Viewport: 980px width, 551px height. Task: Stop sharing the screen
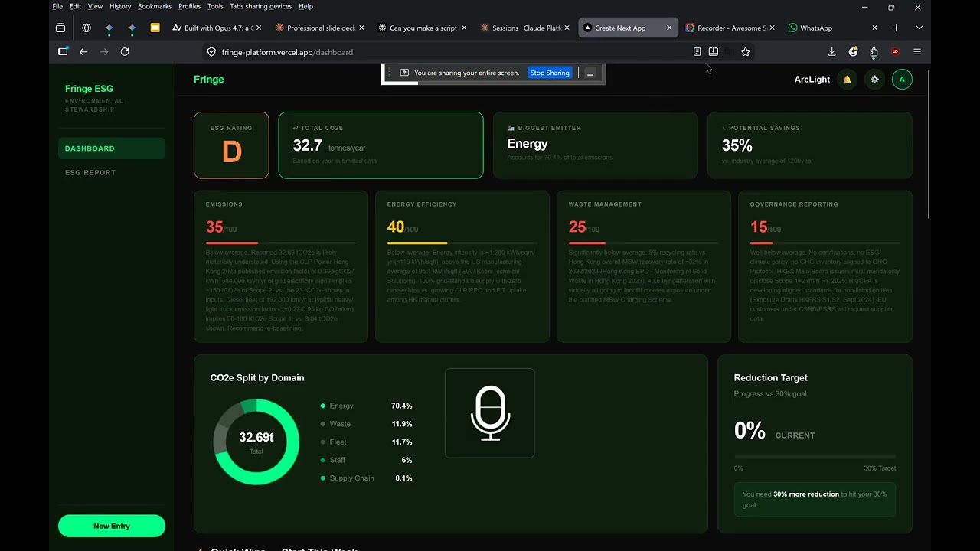pyautogui.click(x=550, y=73)
